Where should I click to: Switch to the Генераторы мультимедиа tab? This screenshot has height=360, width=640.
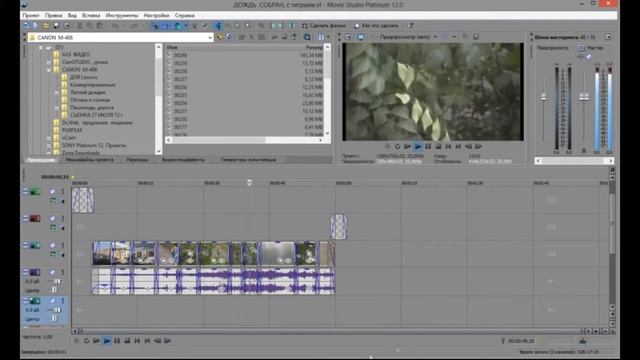coord(249,160)
